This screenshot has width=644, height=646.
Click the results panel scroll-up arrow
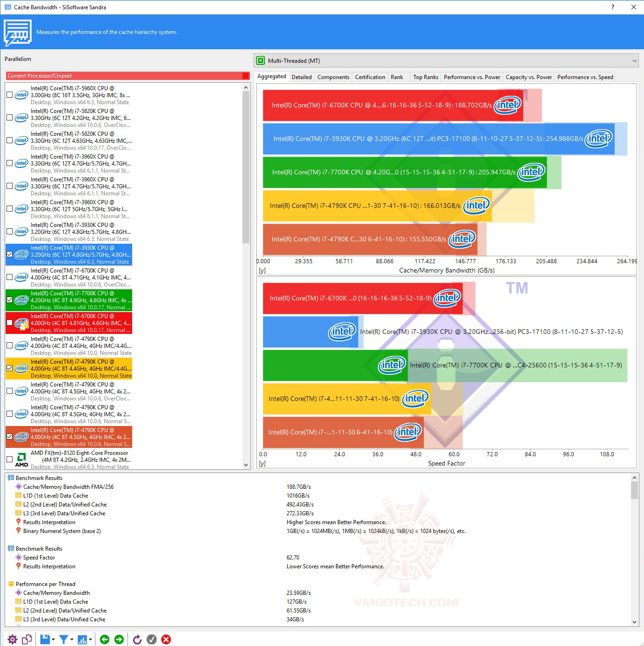click(x=634, y=478)
